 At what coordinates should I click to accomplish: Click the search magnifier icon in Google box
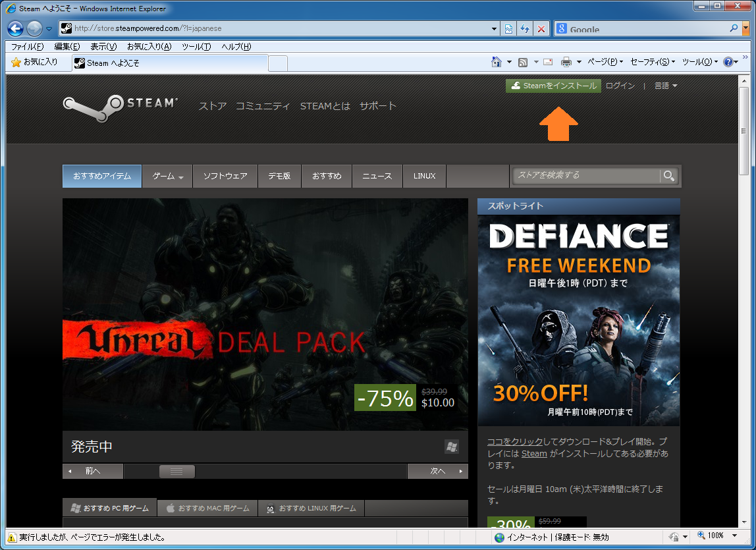click(734, 28)
